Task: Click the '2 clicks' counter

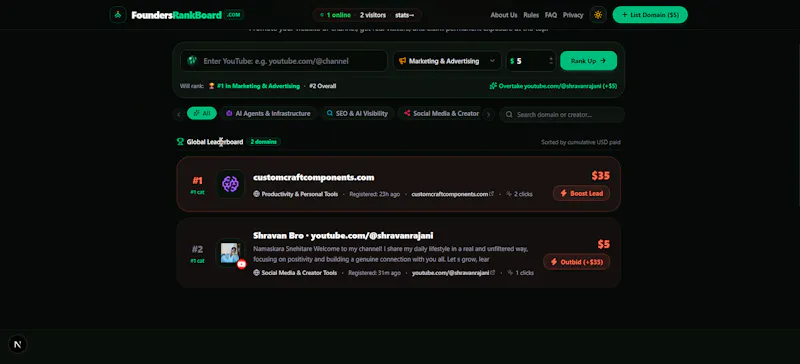Action: pos(519,195)
